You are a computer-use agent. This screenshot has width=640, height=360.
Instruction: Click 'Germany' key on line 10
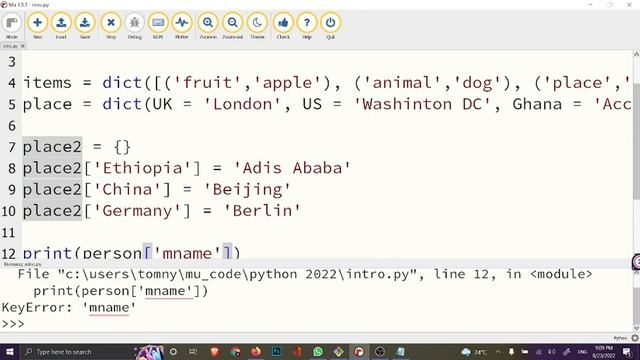[138, 211]
